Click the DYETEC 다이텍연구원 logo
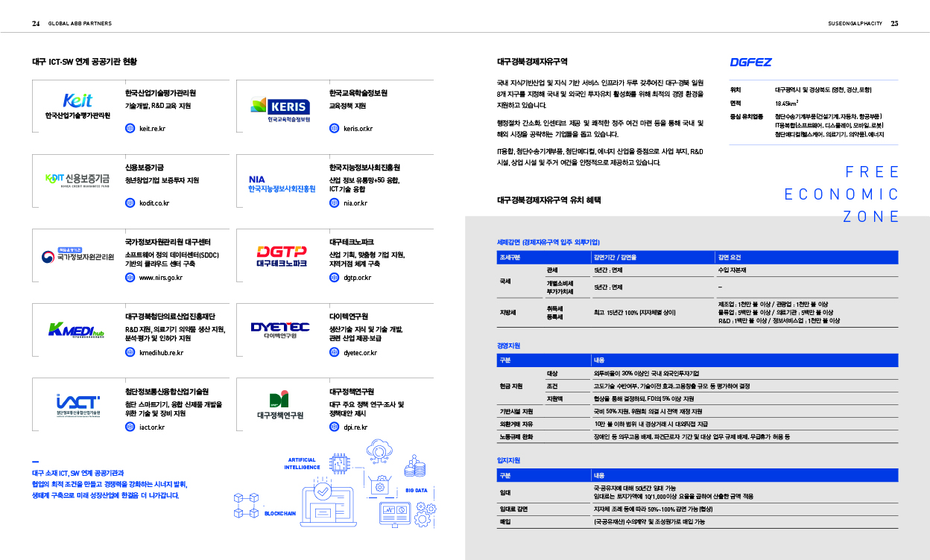Screen dimensions: 930x560 coord(280,330)
